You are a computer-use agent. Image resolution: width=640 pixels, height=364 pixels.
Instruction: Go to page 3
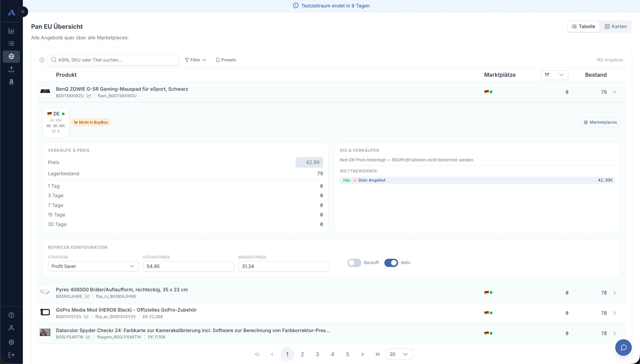click(x=317, y=354)
